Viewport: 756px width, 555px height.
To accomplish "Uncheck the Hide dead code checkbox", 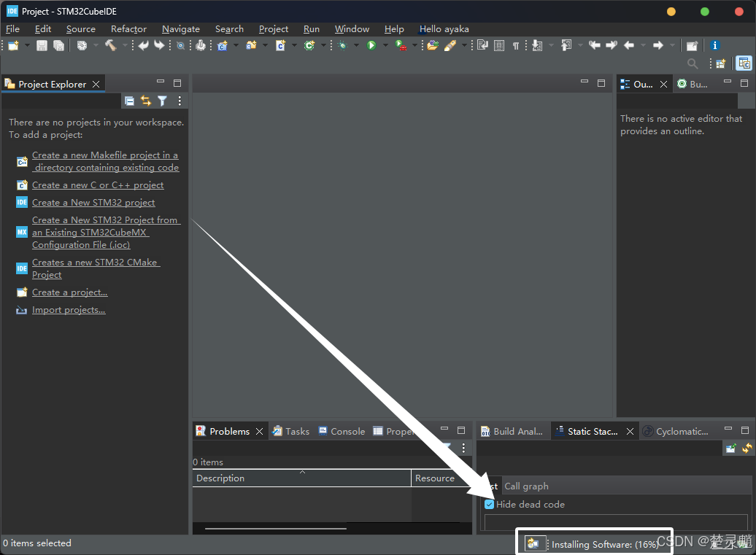I will [x=489, y=505].
